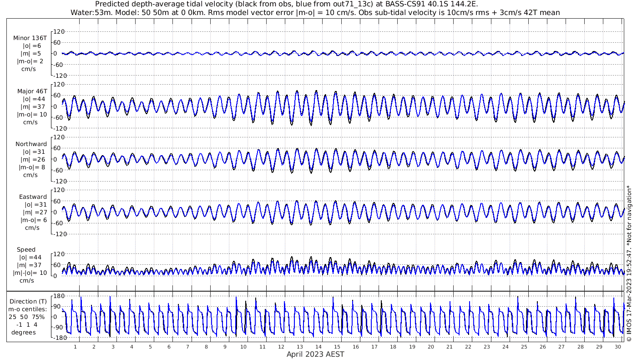
Task: Select the 'Eastward' panel label
Action: [33, 197]
